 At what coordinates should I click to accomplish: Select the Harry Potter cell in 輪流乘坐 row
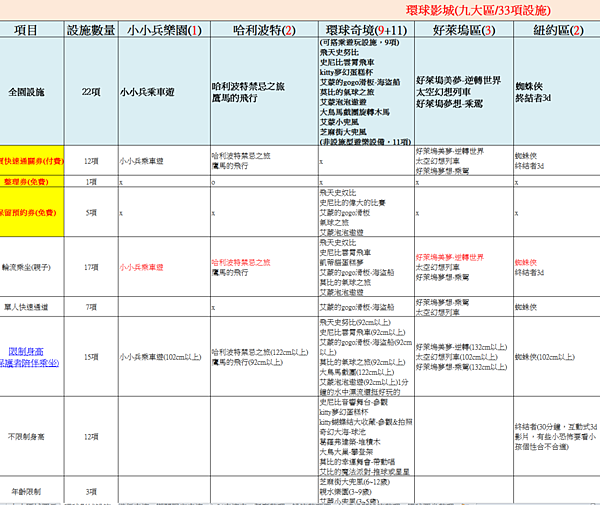click(264, 267)
